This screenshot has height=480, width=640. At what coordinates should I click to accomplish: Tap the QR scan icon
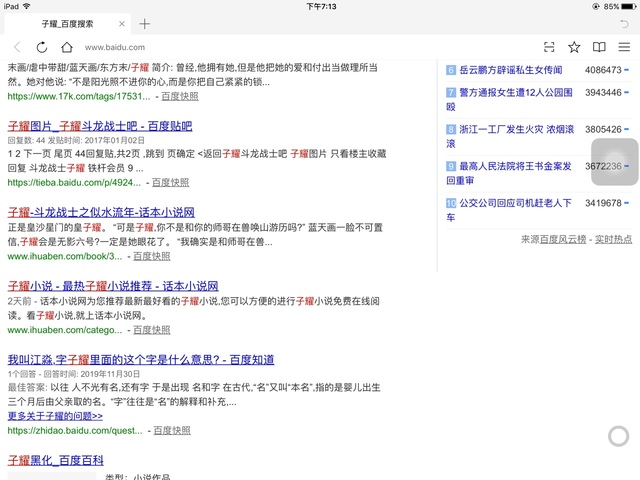coord(549,47)
